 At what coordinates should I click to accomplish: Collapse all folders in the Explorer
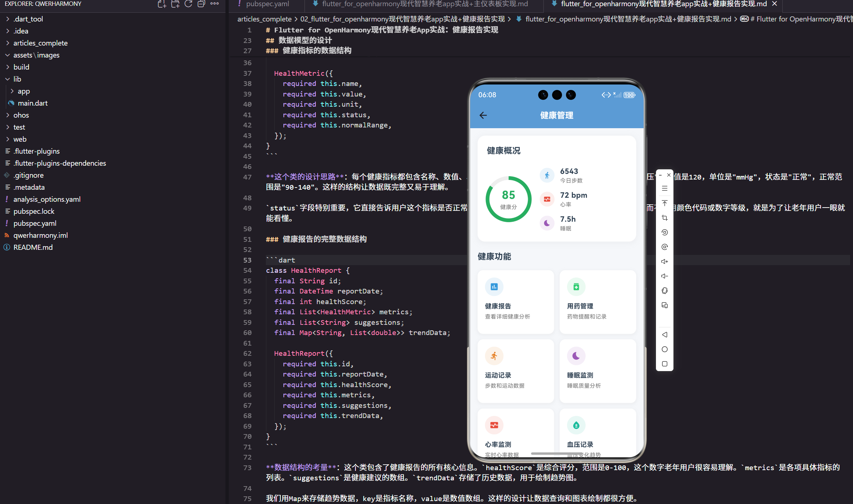pos(201,4)
